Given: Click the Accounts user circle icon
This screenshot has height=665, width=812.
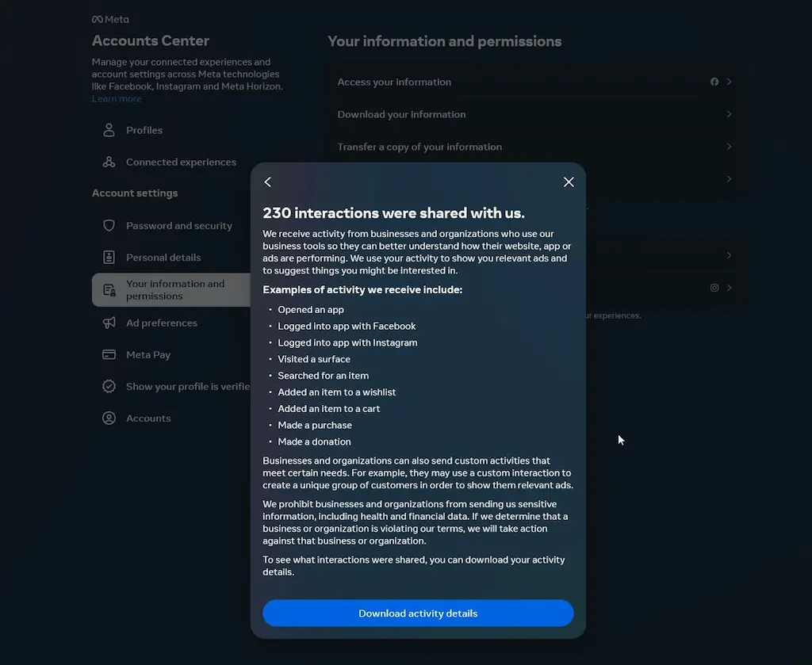Looking at the screenshot, I should [109, 418].
